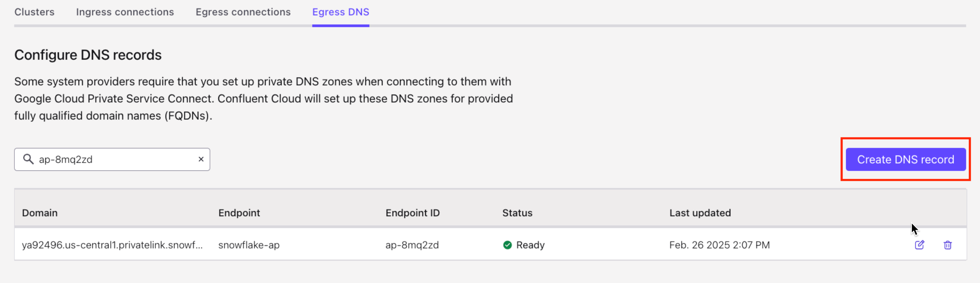980x283 pixels.
Task: Switch to the Clusters tab
Action: point(34,12)
